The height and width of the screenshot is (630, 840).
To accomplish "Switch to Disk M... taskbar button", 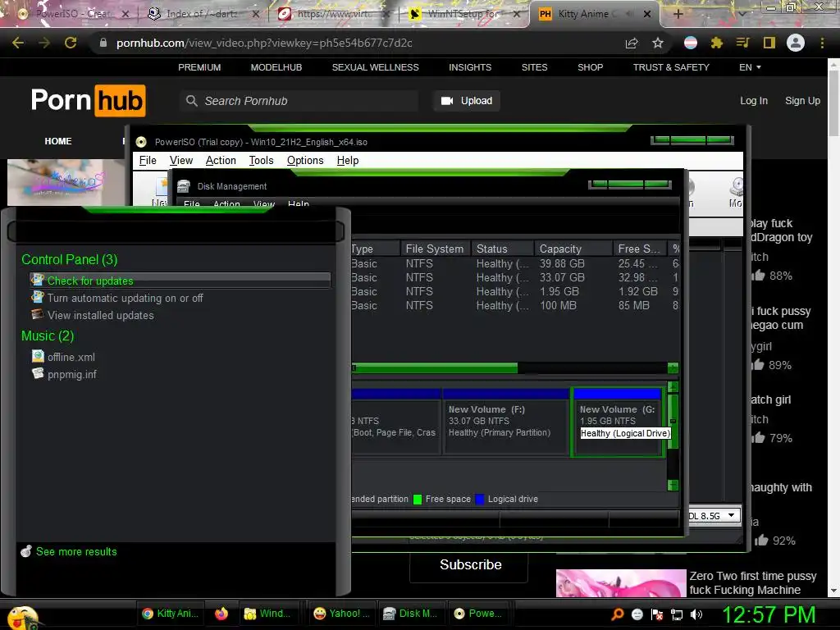I will click(412, 614).
